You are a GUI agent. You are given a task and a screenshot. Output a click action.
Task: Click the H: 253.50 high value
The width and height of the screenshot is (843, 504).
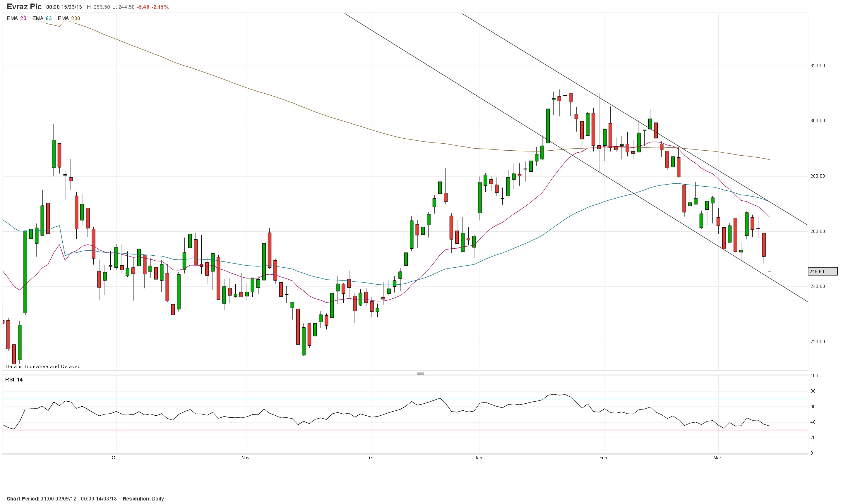(98, 7)
